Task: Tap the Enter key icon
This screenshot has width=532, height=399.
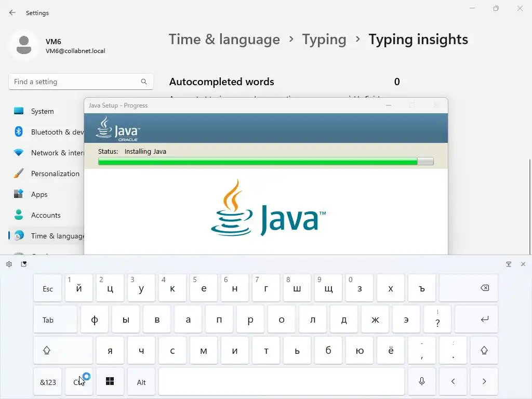Action: (x=476, y=320)
